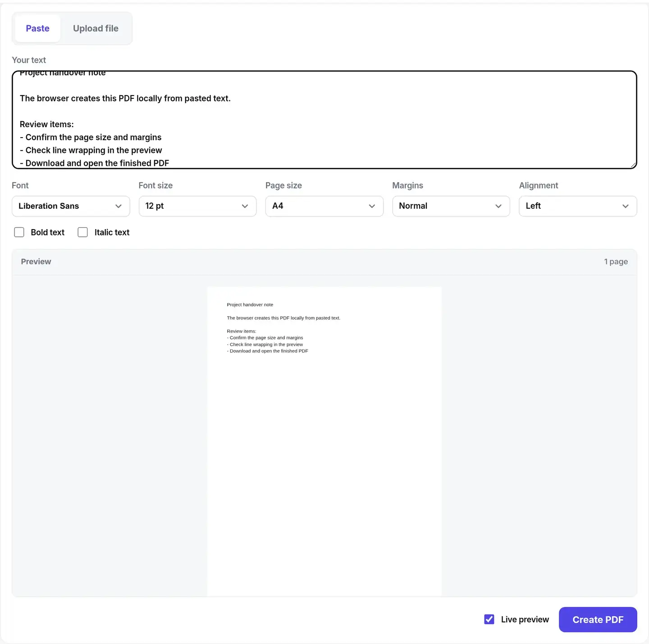Click the PDF page preview thumbnail
This screenshot has height=644, width=649.
(x=324, y=441)
